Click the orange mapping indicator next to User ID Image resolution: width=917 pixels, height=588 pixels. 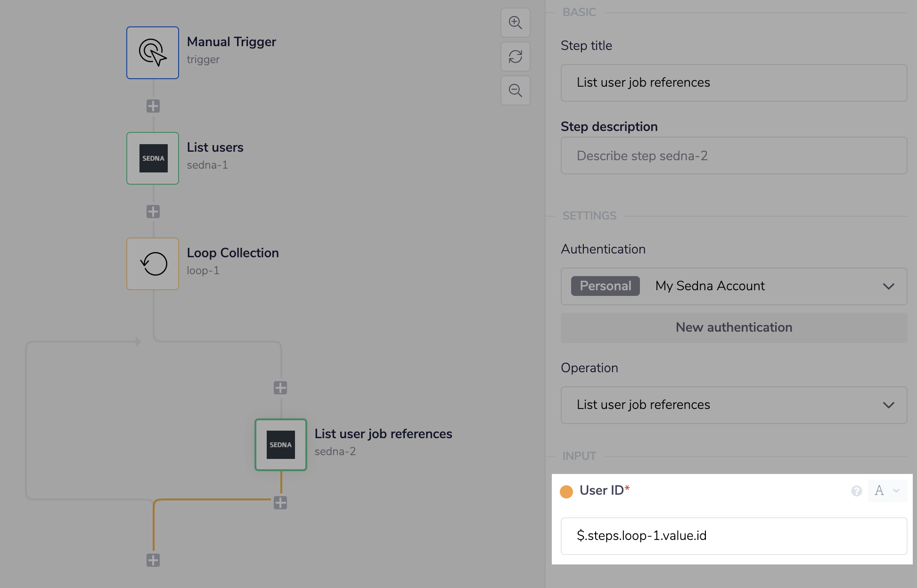pyautogui.click(x=566, y=490)
